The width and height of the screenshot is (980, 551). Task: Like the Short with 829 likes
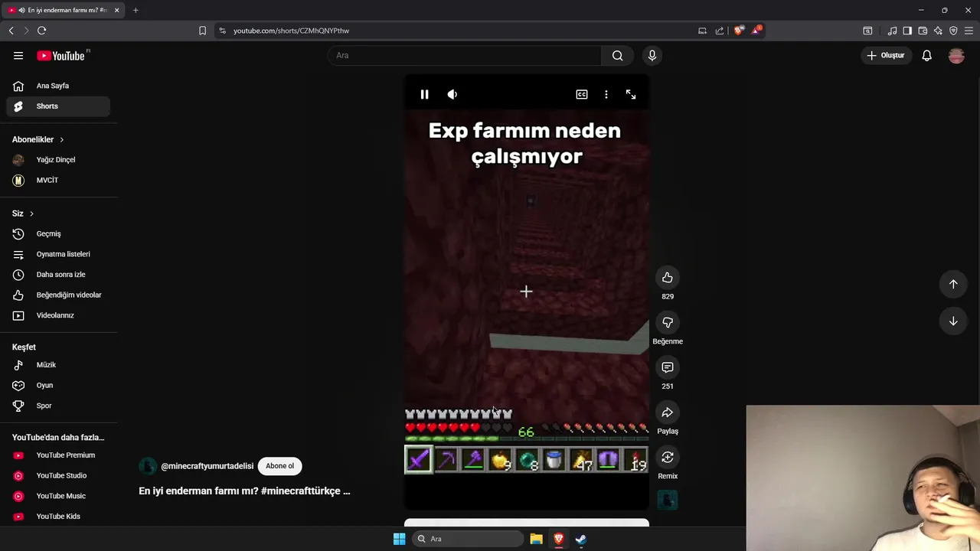click(x=668, y=278)
